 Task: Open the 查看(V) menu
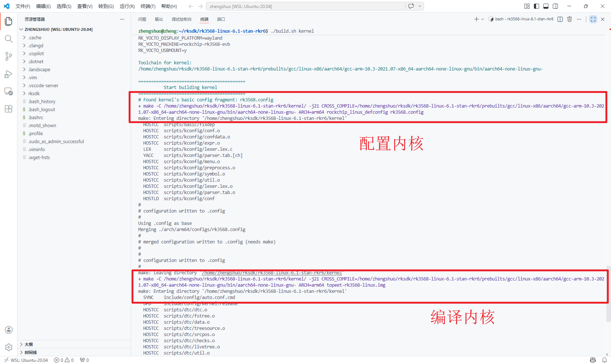(x=85, y=6)
